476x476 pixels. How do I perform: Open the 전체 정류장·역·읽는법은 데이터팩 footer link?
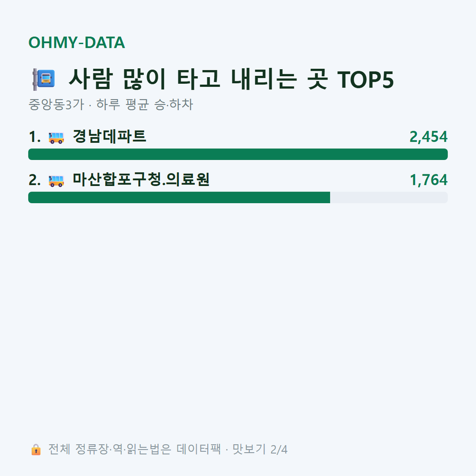tap(134, 450)
